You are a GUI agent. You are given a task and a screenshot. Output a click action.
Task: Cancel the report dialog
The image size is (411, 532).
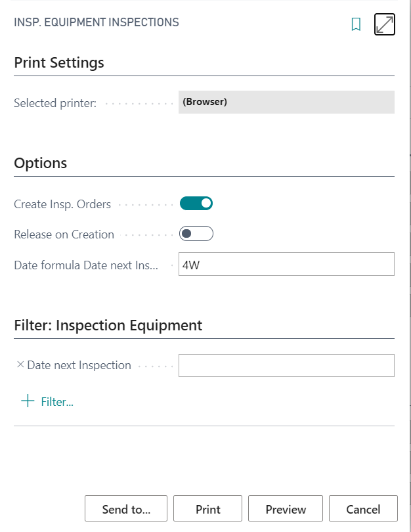363,508
